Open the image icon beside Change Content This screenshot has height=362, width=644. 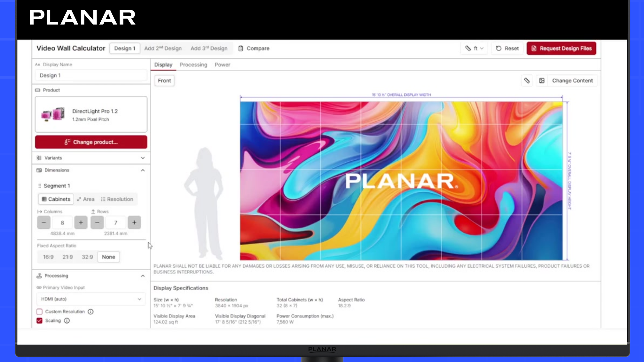[542, 81]
